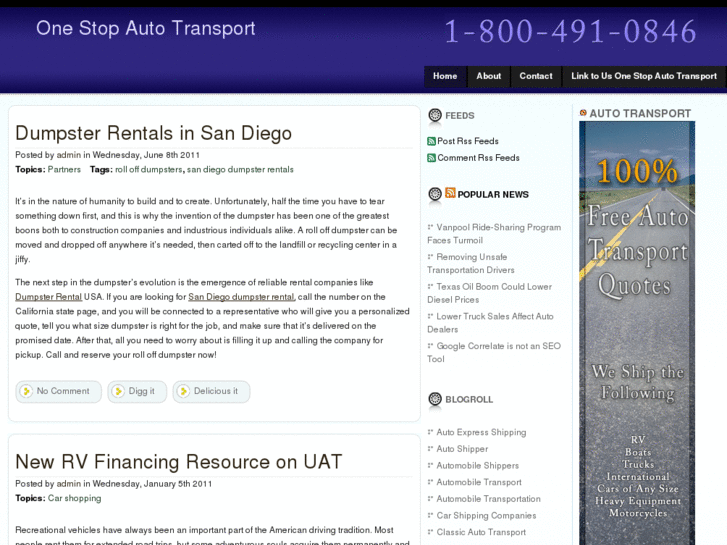The image size is (727, 545).
Task: Open the Automobile Transportation blogroll link
Action: click(489, 500)
